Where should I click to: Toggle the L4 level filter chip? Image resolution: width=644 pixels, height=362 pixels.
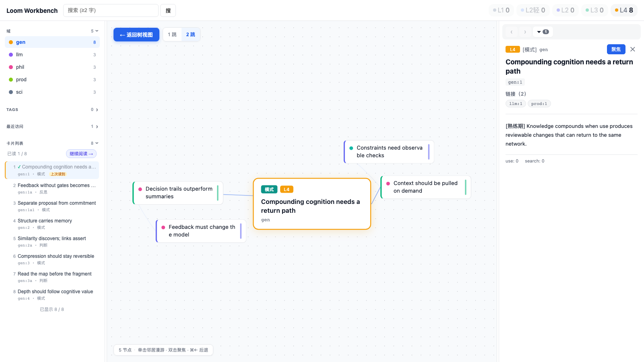624,10
